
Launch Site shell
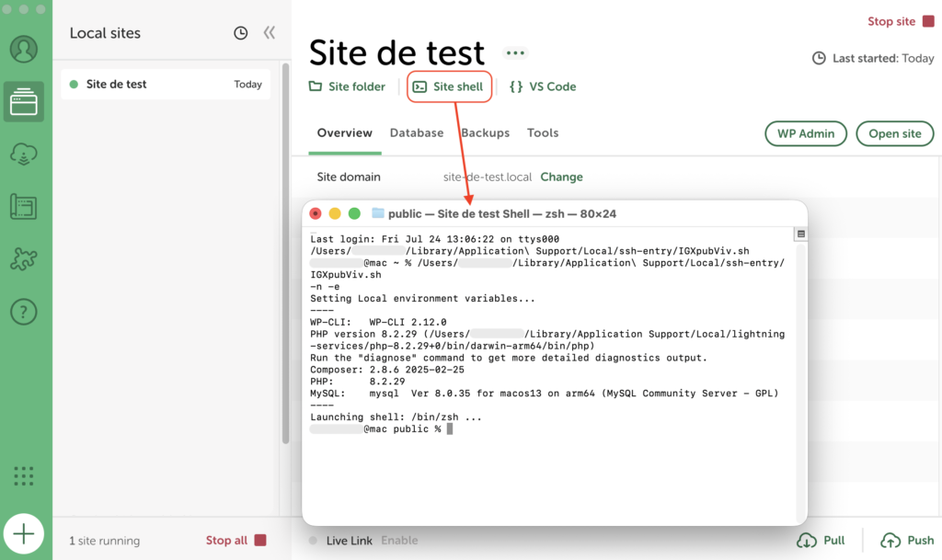point(449,86)
